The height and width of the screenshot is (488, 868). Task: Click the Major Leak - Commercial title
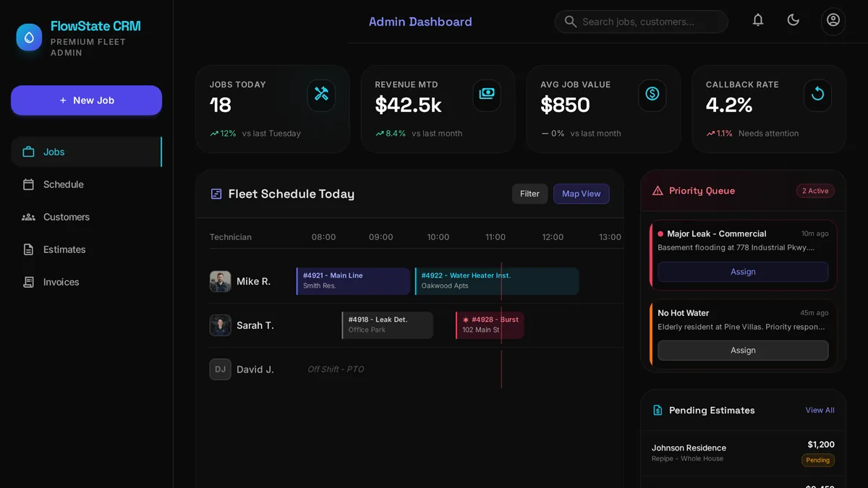(x=717, y=234)
